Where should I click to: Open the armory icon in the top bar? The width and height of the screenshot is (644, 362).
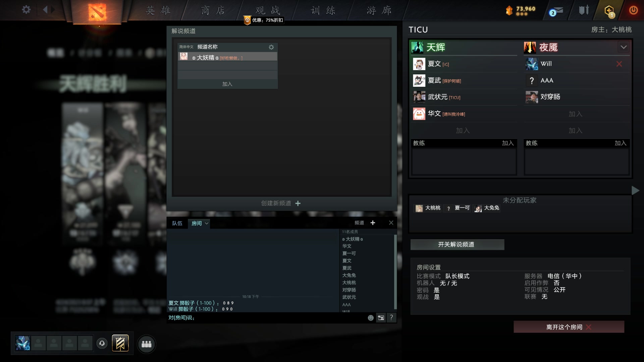[x=584, y=10]
